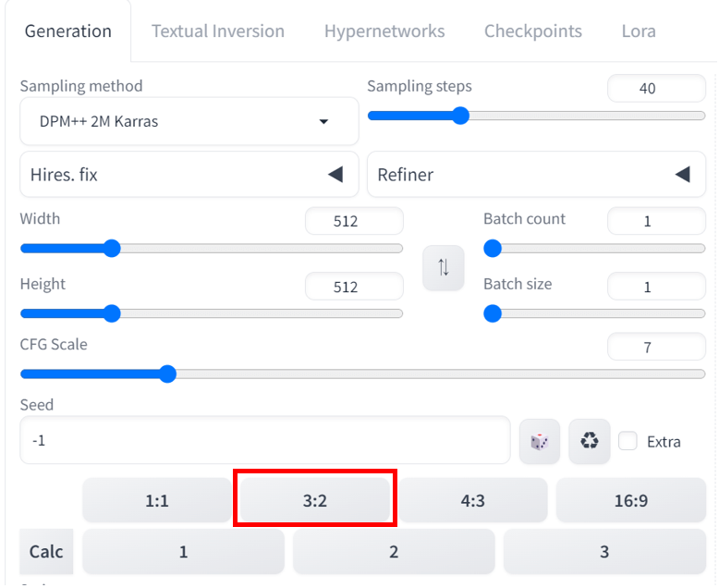Click the Seed input field
719x588 pixels.
click(265, 440)
